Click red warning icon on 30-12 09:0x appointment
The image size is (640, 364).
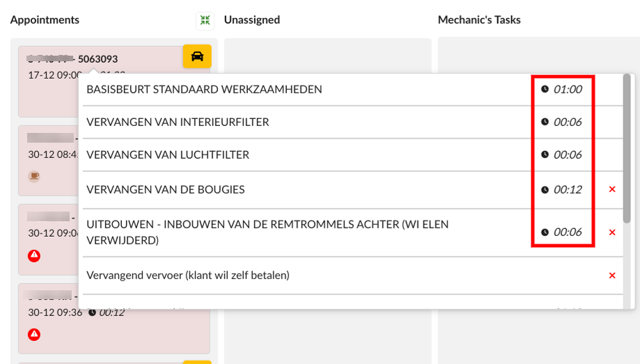[x=34, y=256]
